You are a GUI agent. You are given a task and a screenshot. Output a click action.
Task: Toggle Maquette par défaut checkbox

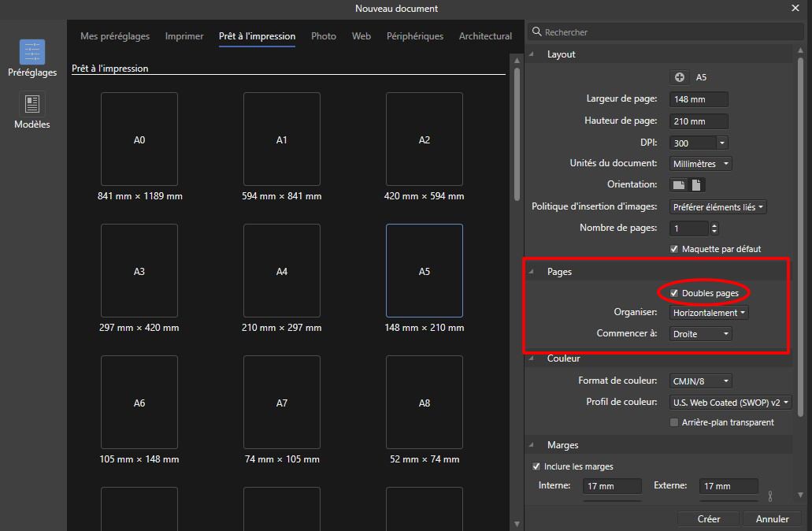click(673, 249)
